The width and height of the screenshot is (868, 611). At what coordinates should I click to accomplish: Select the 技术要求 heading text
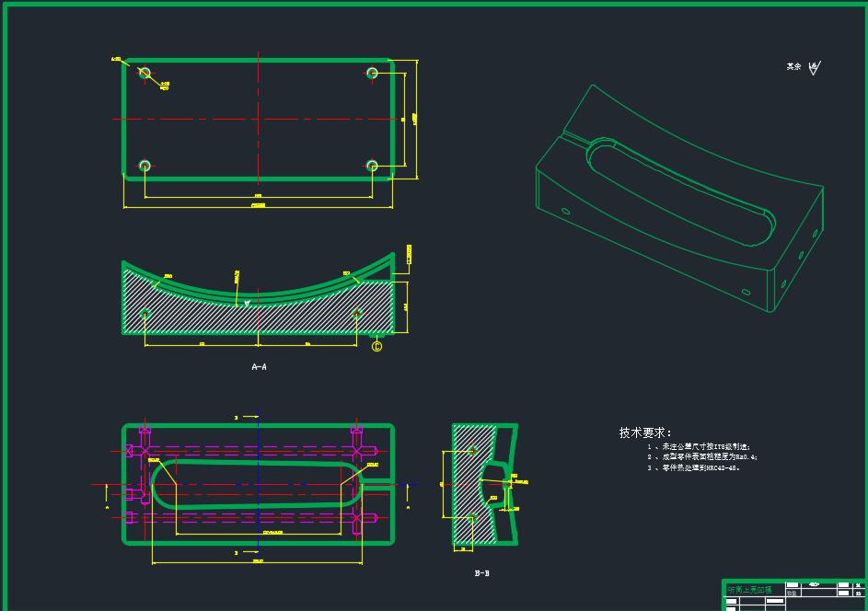pyautogui.click(x=645, y=432)
